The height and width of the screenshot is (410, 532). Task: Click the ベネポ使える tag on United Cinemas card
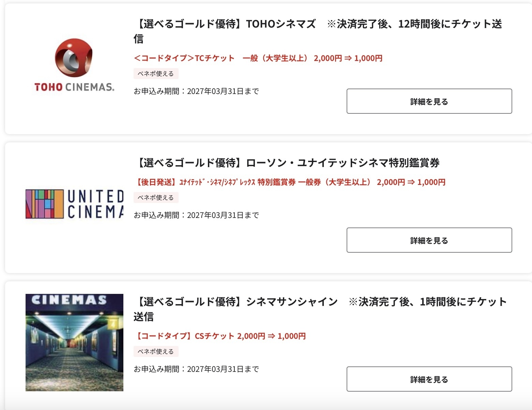156,198
